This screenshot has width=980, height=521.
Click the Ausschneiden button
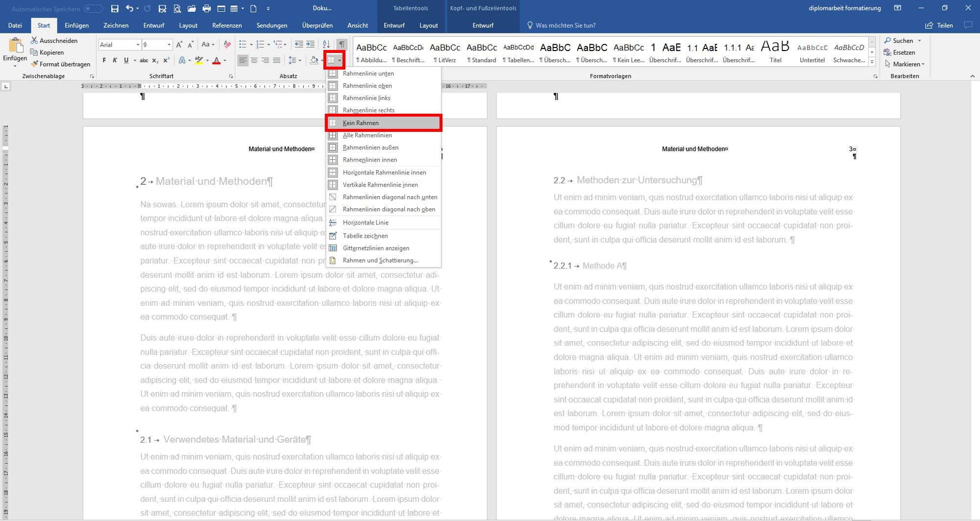(54, 41)
